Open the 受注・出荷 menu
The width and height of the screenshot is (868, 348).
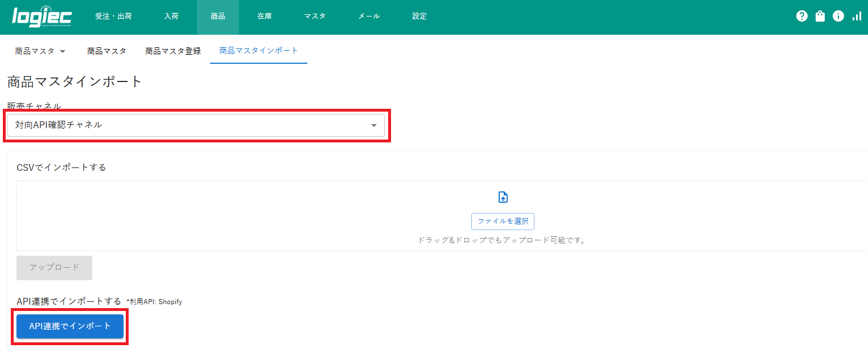[113, 17]
